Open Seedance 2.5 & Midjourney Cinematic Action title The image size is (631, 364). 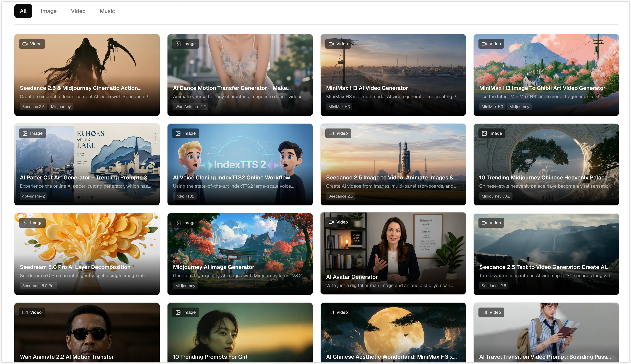(81, 88)
